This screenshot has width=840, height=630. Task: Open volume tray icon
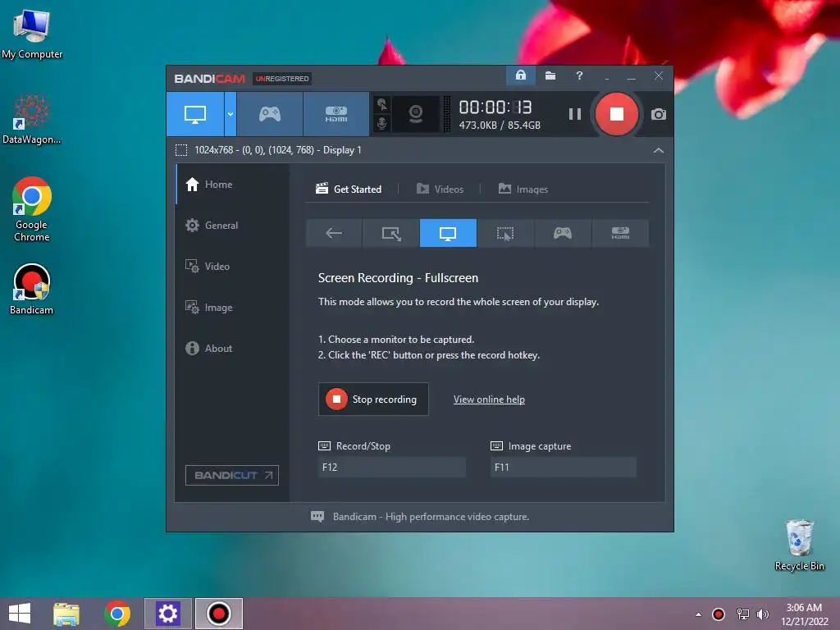click(762, 614)
